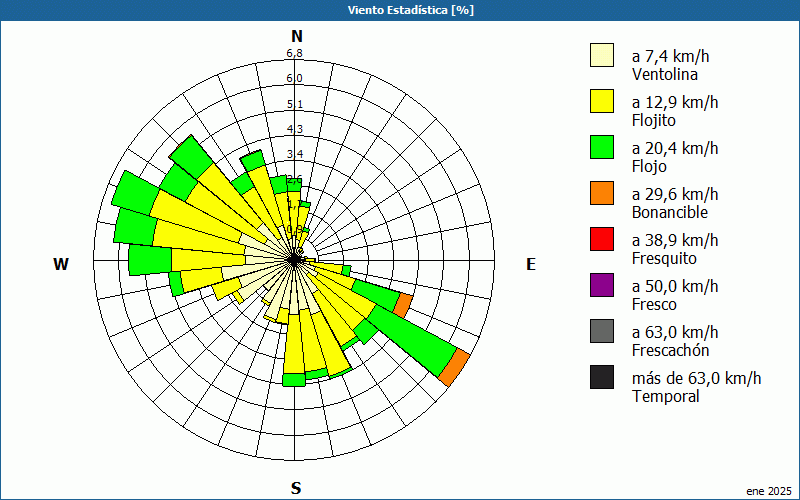Click the green Flojo legend swatch
Screen dimensions: 800x500
pyautogui.click(x=602, y=147)
